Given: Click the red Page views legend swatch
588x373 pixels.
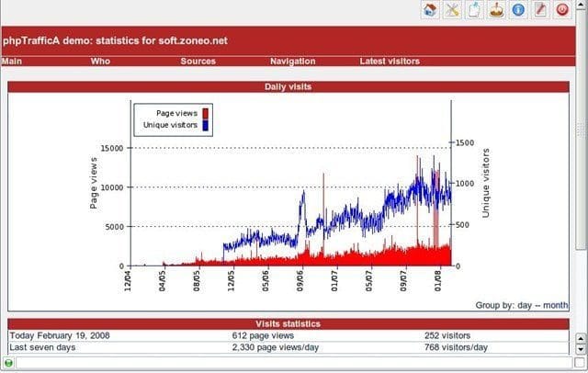Looking at the screenshot, I should click(206, 113).
